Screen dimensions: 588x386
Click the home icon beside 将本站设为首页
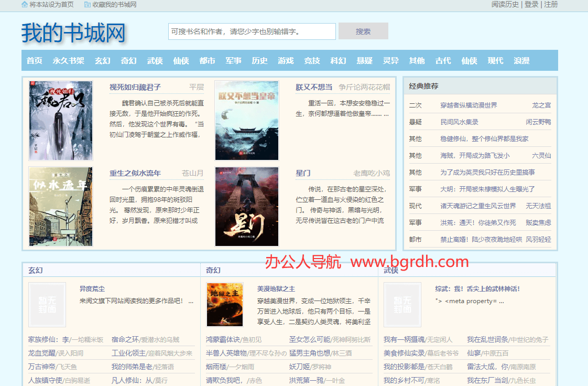pos(25,4)
